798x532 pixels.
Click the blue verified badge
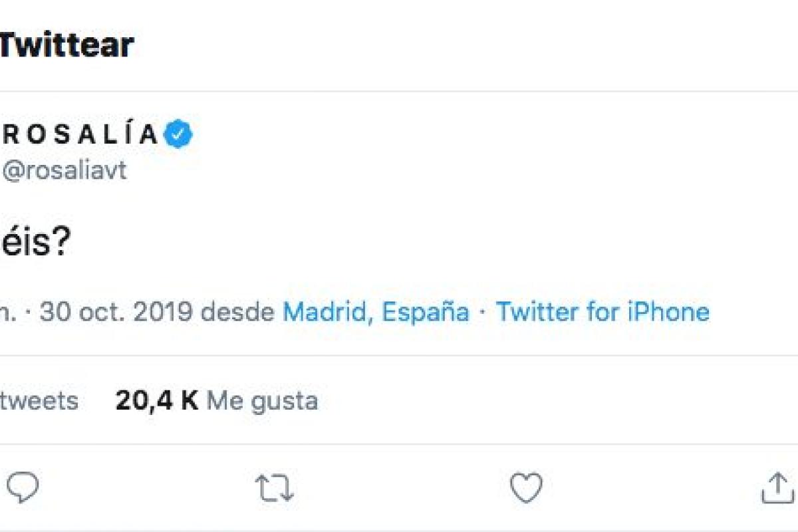(179, 135)
